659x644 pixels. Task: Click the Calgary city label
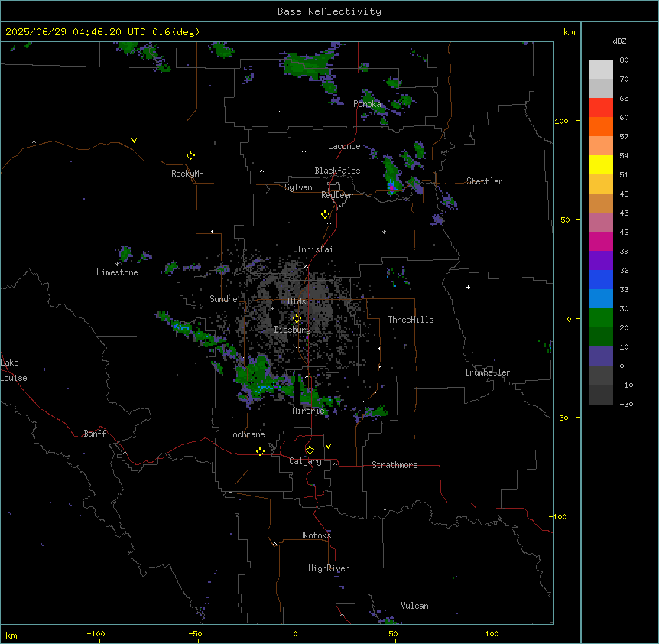[x=305, y=461]
